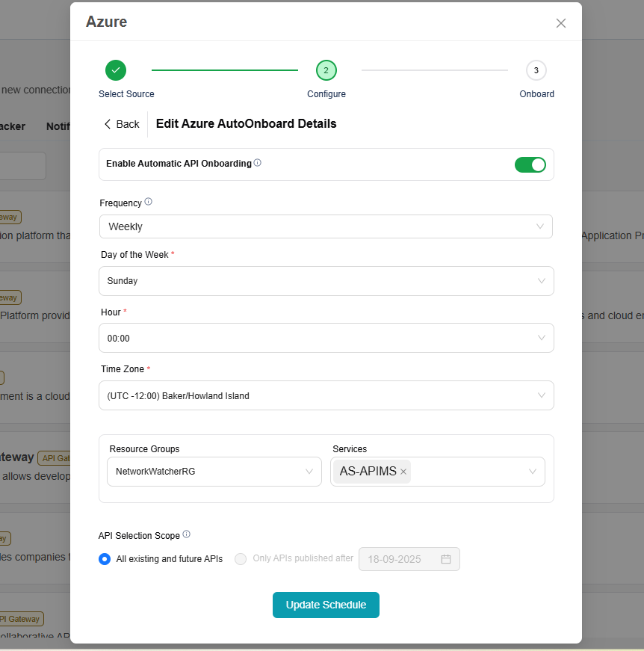Click the step 3 Onboard circle

pyautogui.click(x=536, y=70)
